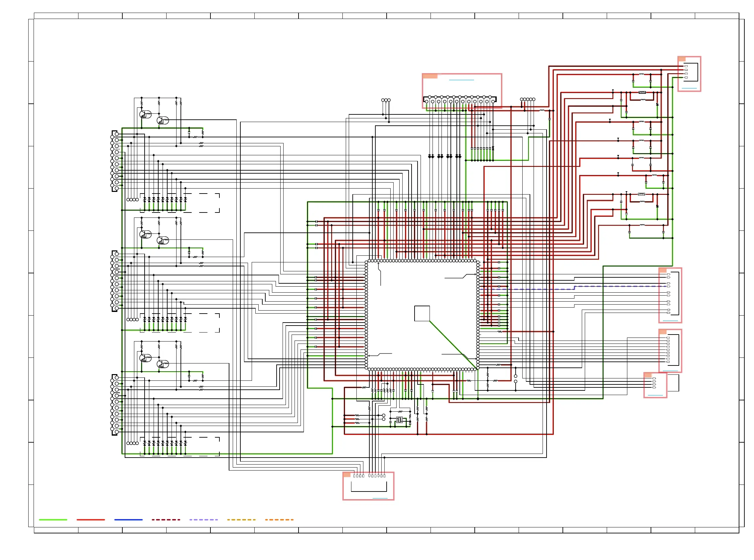Click the solid blue legend line
754x560 pixels.
pyautogui.click(x=128, y=519)
